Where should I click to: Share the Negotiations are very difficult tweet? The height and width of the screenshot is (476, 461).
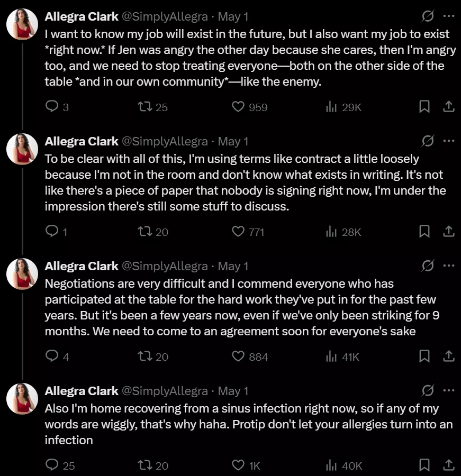[448, 356]
